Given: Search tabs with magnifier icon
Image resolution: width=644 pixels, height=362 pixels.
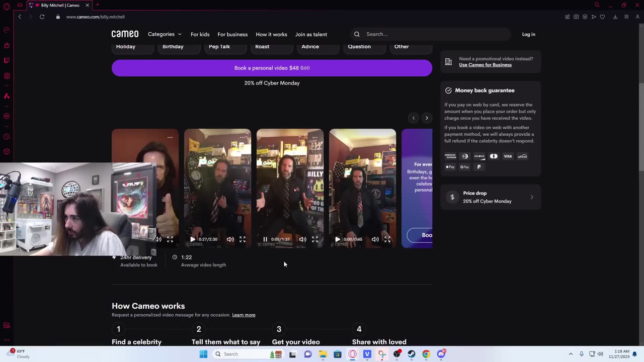Looking at the screenshot, I should (x=597, y=5).
